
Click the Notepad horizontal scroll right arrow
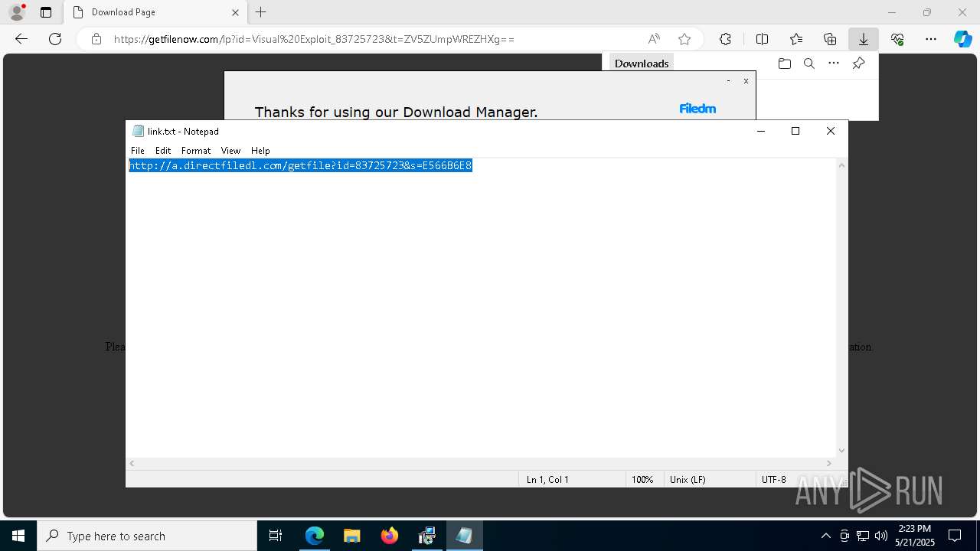point(828,463)
